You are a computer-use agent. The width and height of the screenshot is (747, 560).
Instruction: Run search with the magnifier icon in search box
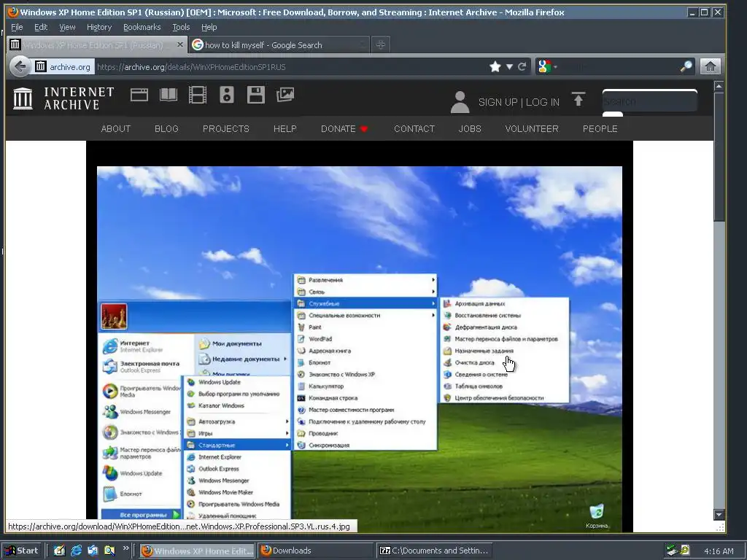(686, 66)
